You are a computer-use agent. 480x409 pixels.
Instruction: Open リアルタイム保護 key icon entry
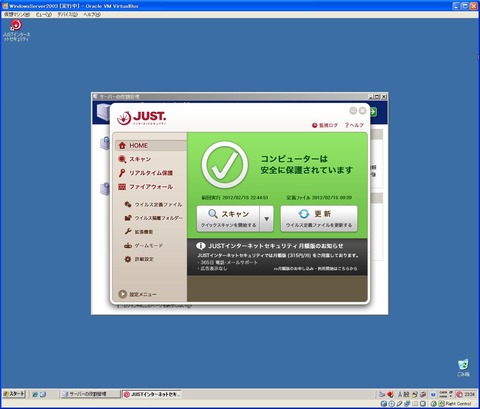pyautogui.click(x=146, y=173)
